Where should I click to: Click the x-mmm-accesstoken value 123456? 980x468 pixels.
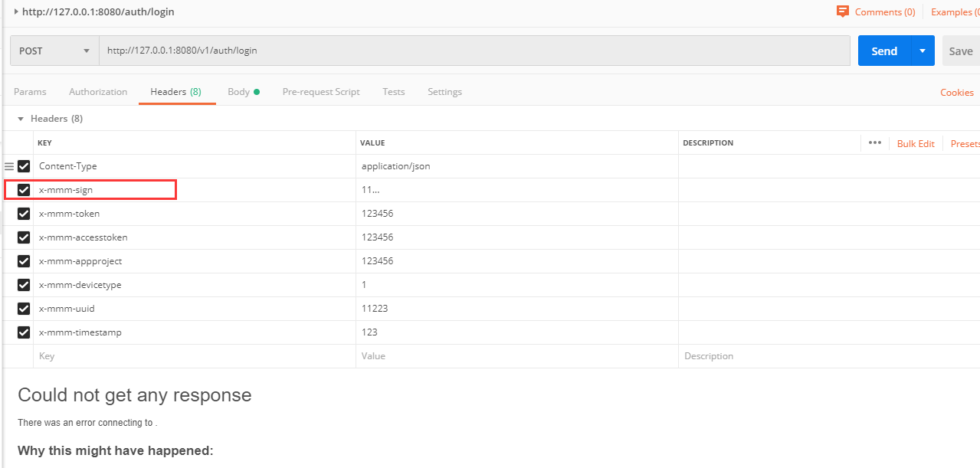pos(517,237)
